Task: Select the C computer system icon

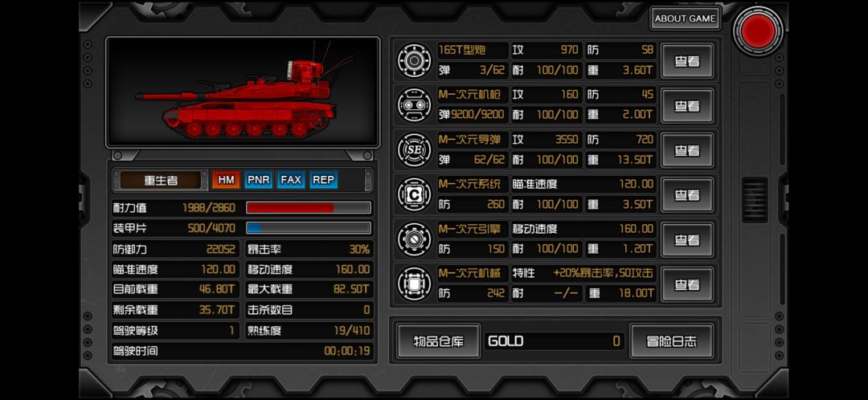Action: point(414,194)
